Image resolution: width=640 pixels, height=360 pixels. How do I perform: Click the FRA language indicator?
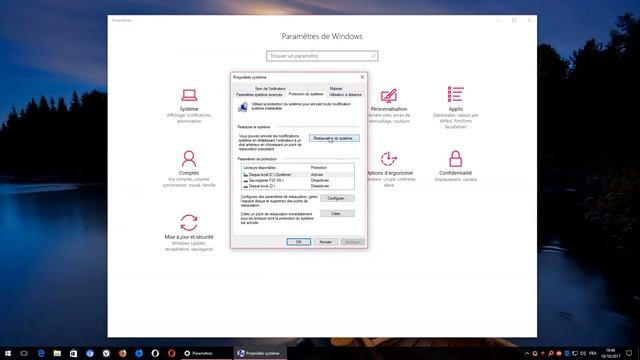pyautogui.click(x=593, y=353)
